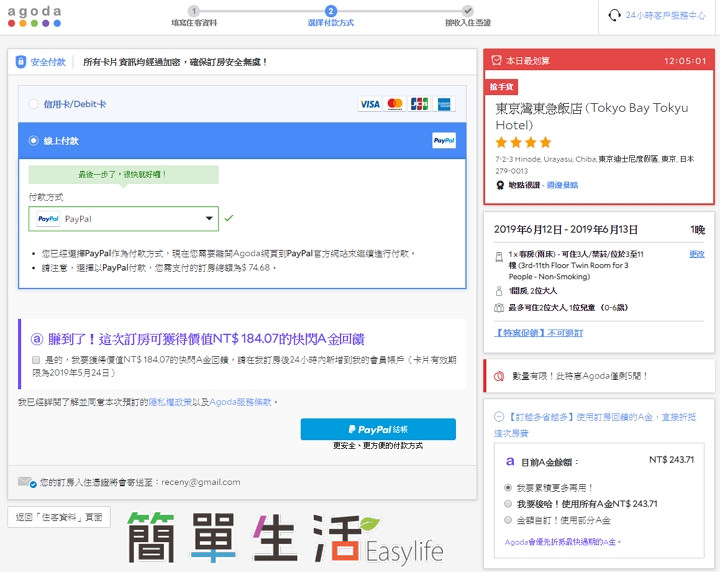Click the A金 balance NT$ 243.71 value

(x=671, y=460)
